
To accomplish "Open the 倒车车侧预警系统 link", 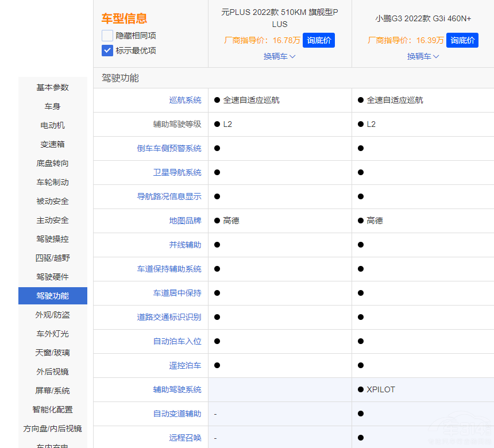I will [x=169, y=148].
